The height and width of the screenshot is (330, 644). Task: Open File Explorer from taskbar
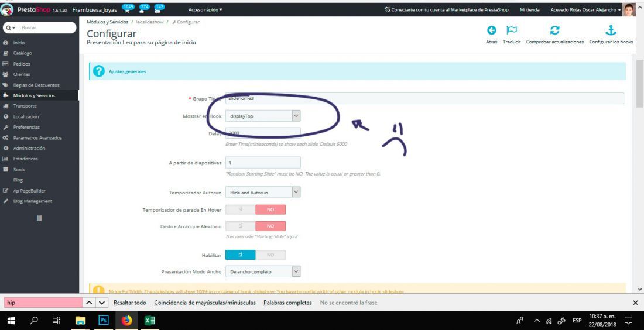click(81, 320)
